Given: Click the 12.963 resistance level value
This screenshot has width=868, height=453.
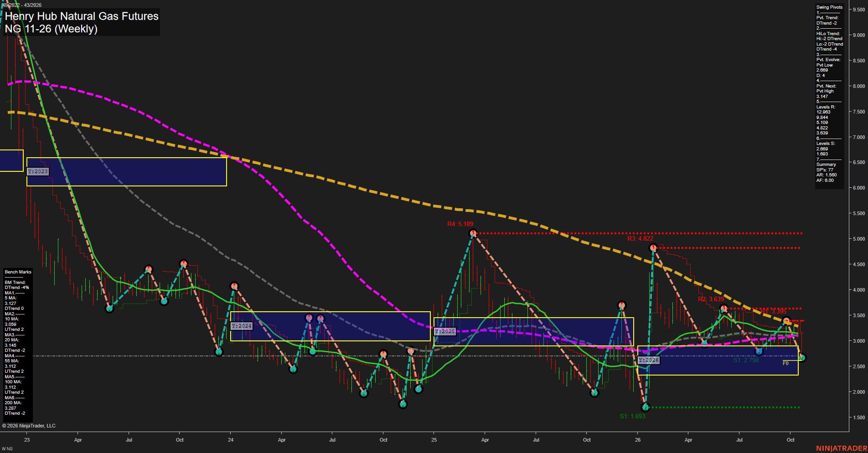Looking at the screenshot, I should pos(823,112).
